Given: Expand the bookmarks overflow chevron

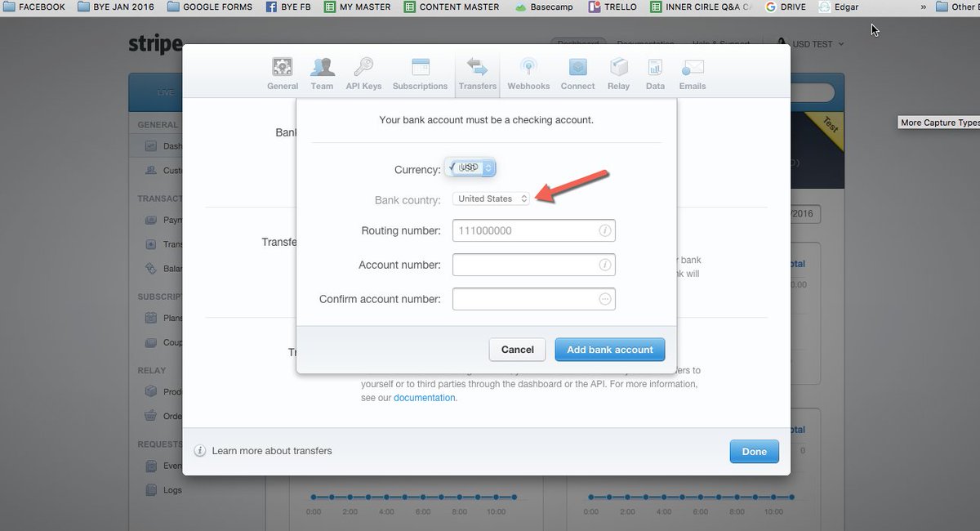Looking at the screenshot, I should tap(924, 7).
